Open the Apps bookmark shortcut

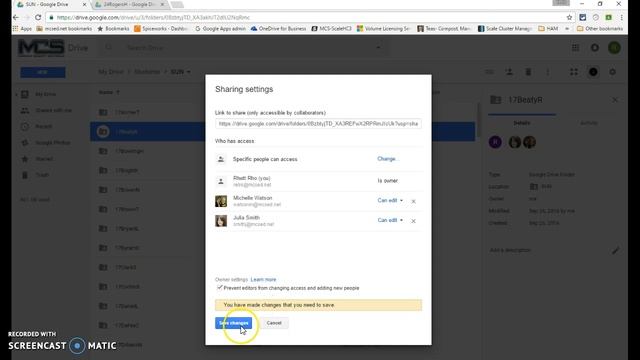22,29
